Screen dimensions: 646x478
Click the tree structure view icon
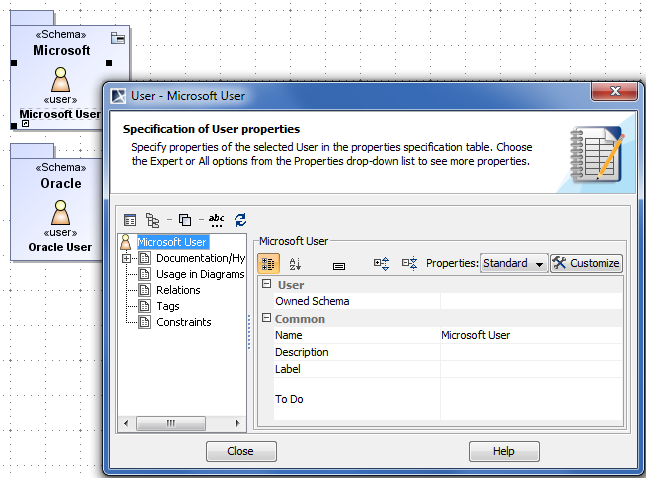[x=152, y=220]
